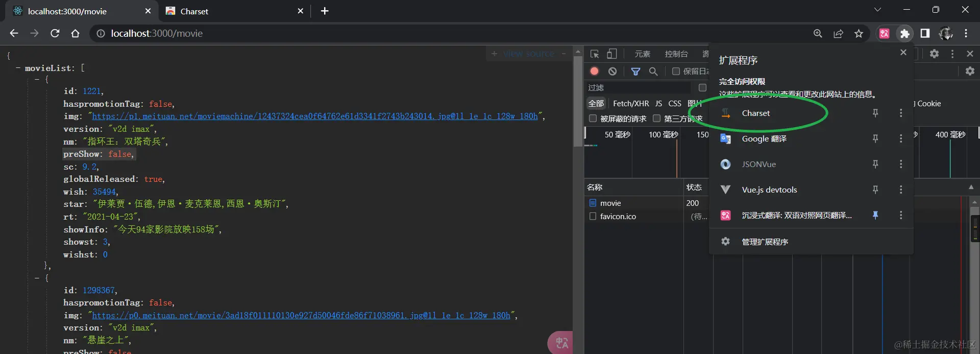Viewport: 980px width, 354px height.
Task: Click floating pink translate button
Action: click(560, 343)
